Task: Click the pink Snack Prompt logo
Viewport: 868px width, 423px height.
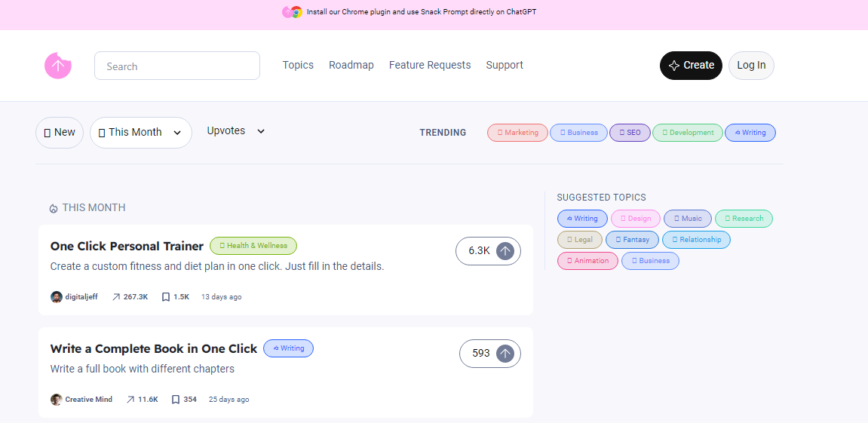Action: point(58,66)
